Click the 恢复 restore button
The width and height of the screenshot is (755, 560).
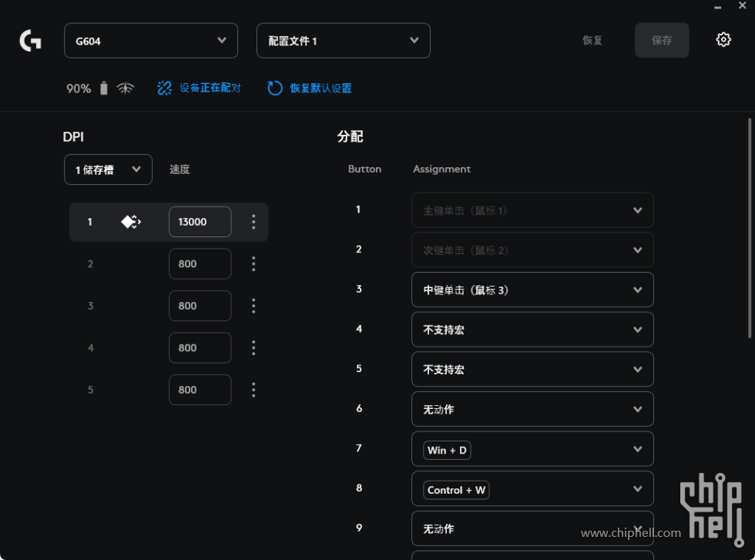[592, 41]
